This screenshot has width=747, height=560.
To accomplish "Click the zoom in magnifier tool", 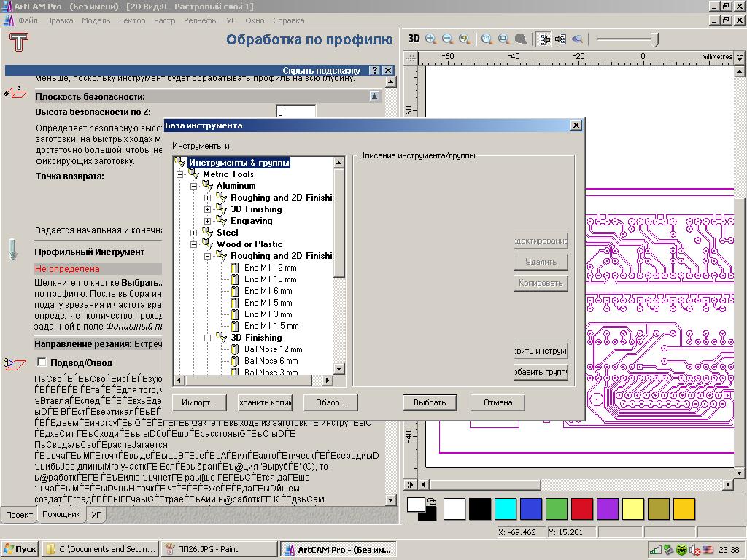I will pos(430,39).
